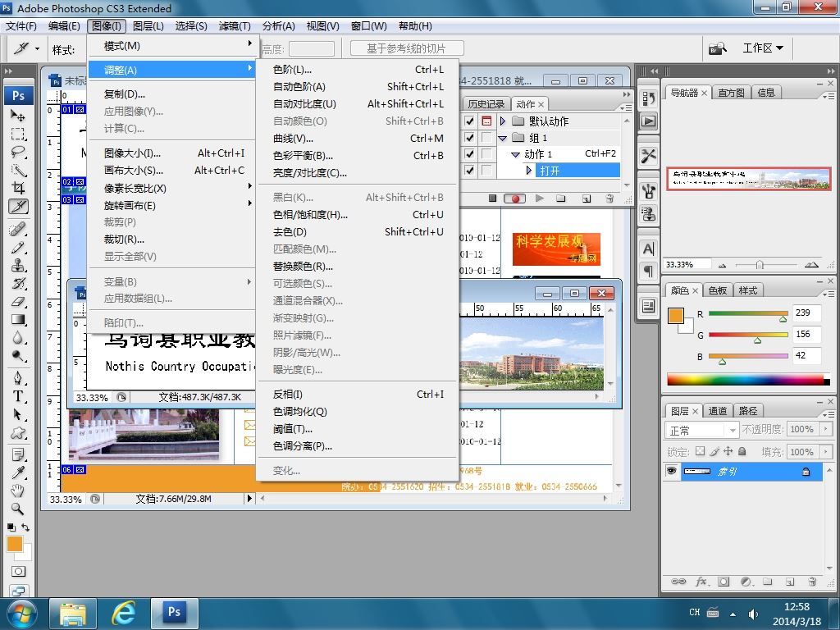Click the 基于参考线的切片 button

click(407, 48)
